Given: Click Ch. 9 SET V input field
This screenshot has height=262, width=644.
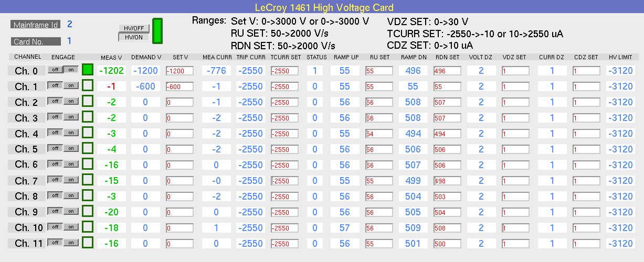Looking at the screenshot, I should point(180,212).
